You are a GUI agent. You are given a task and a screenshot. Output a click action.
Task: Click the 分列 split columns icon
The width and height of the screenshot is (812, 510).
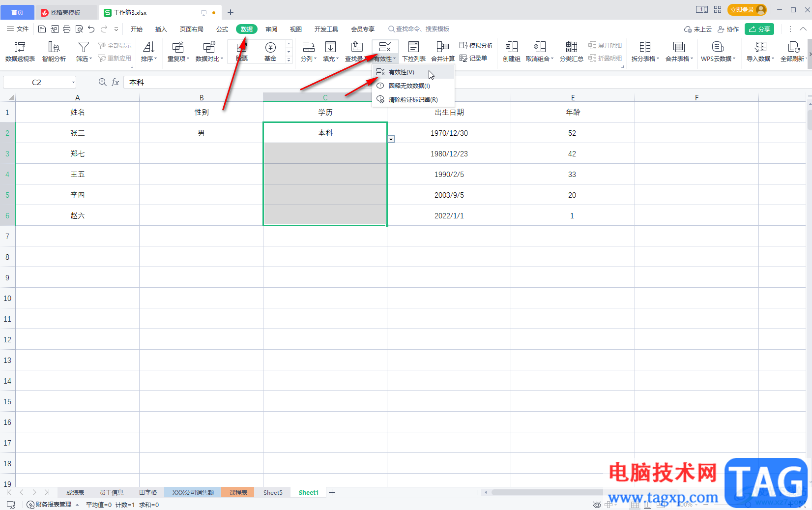[309, 47]
